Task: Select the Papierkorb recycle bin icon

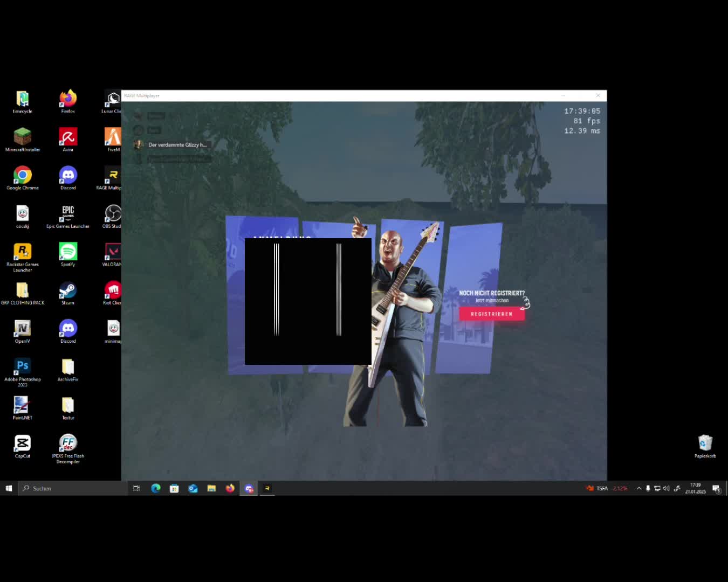Action: pyautogui.click(x=705, y=446)
